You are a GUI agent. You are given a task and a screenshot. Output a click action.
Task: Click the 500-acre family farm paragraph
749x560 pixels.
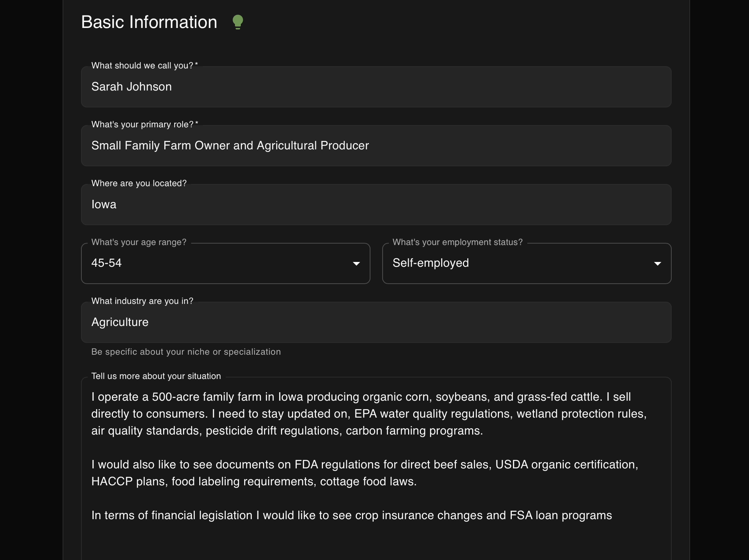pyautogui.click(x=368, y=414)
